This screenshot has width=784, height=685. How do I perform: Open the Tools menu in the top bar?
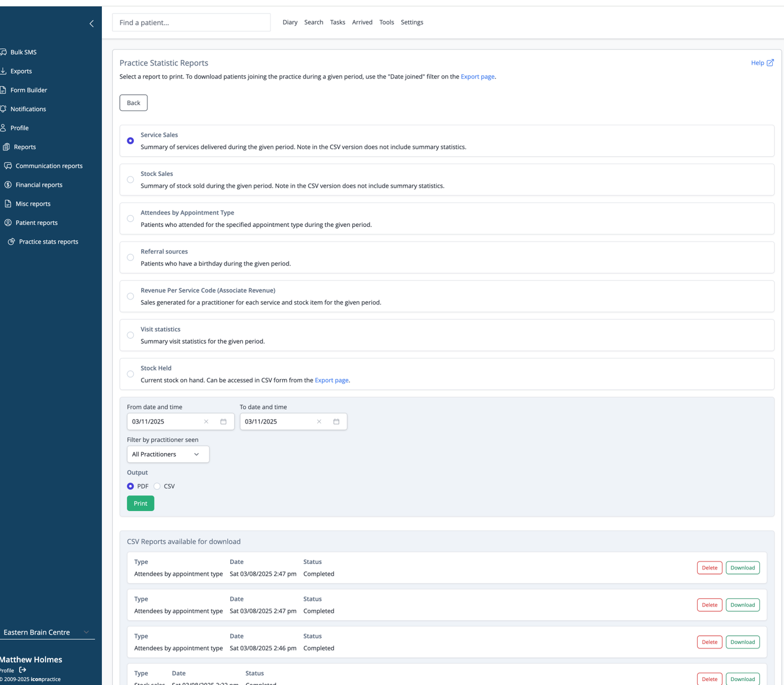386,22
